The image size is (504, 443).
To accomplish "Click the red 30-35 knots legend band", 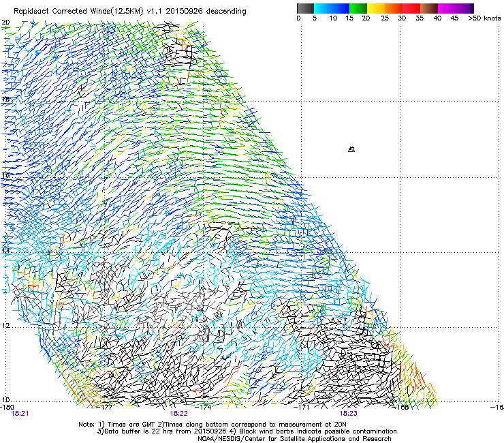I will [411, 8].
